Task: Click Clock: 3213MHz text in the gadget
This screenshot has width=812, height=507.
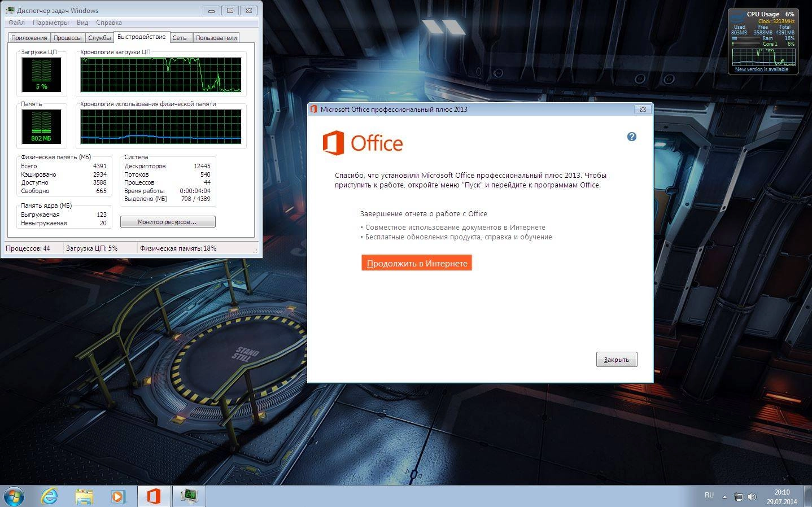Action: (x=776, y=21)
